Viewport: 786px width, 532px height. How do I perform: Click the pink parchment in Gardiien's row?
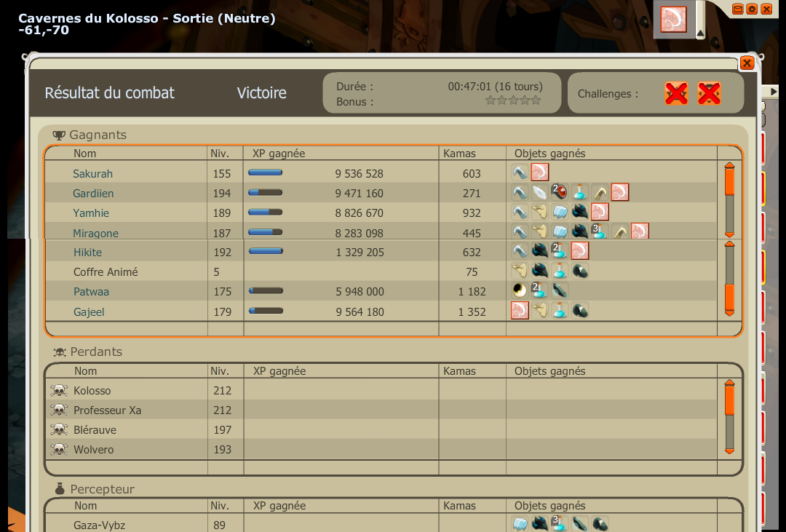pyautogui.click(x=620, y=192)
